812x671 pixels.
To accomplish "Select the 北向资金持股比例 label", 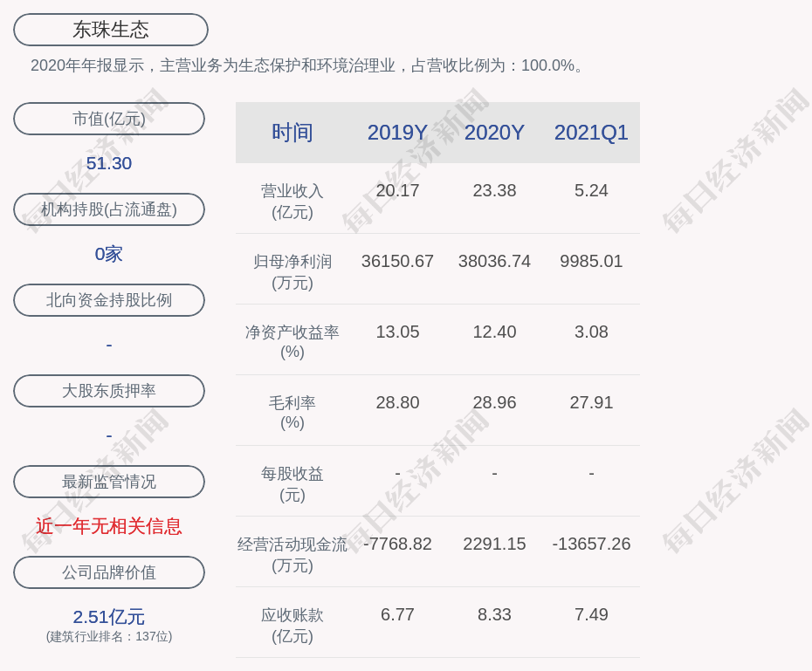I will [109, 300].
